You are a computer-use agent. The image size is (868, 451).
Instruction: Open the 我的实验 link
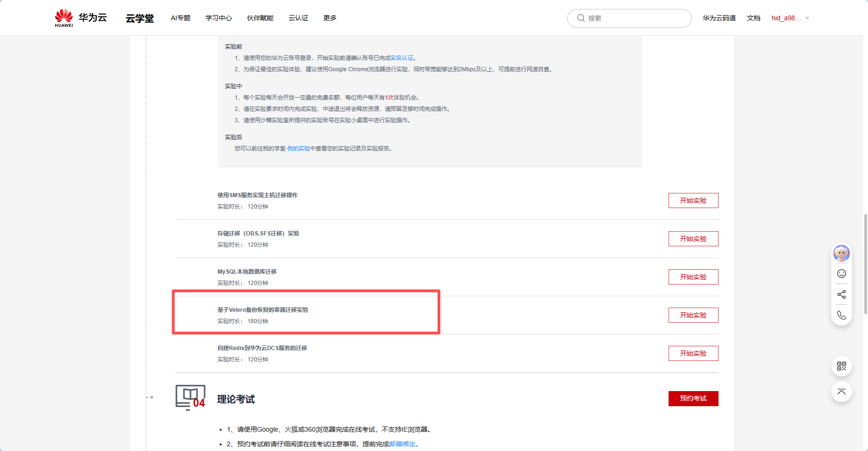point(299,149)
